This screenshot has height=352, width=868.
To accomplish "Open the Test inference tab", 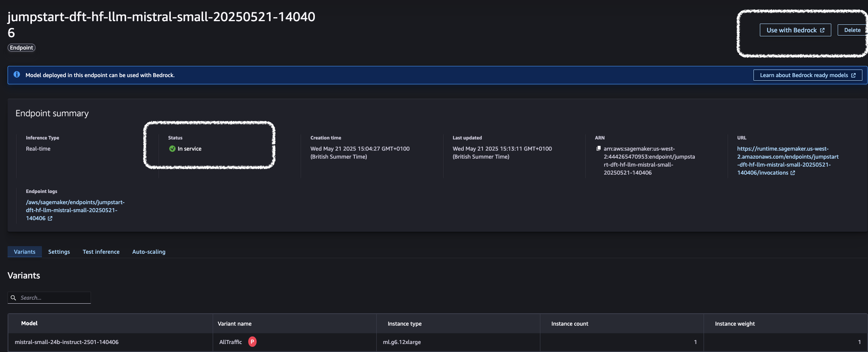I will pos(101,252).
